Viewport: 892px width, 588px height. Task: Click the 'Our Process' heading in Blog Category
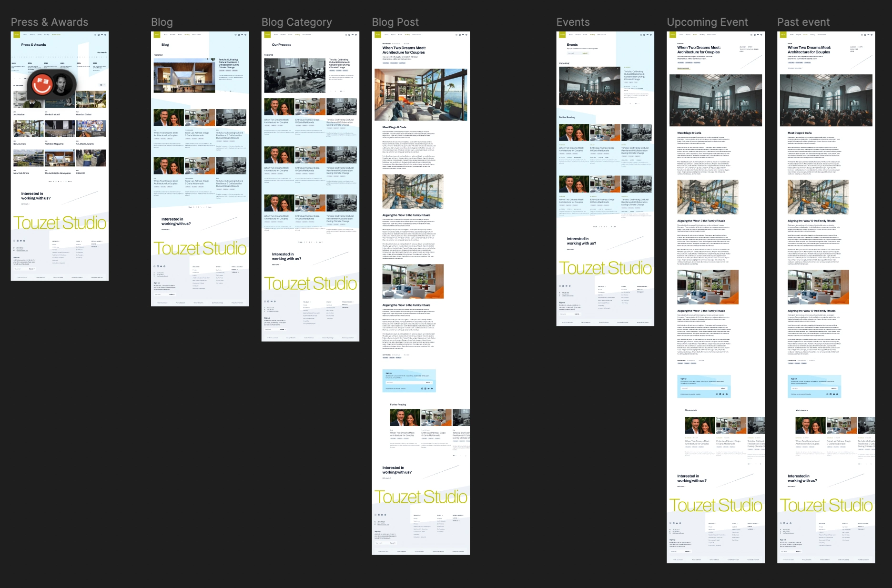point(282,45)
